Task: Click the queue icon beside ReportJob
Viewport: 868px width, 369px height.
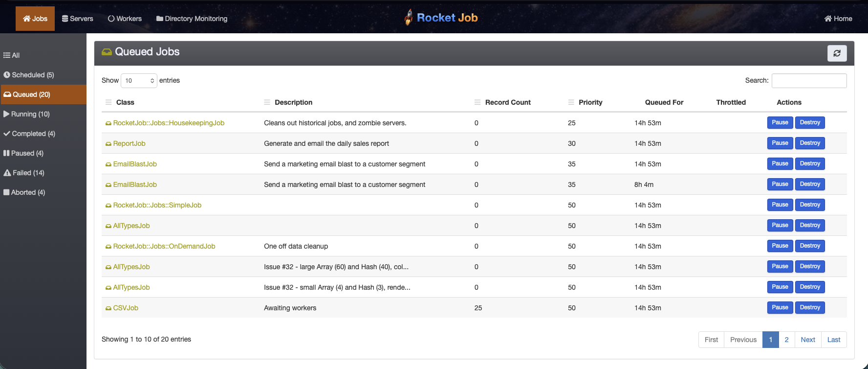Action: tap(108, 144)
